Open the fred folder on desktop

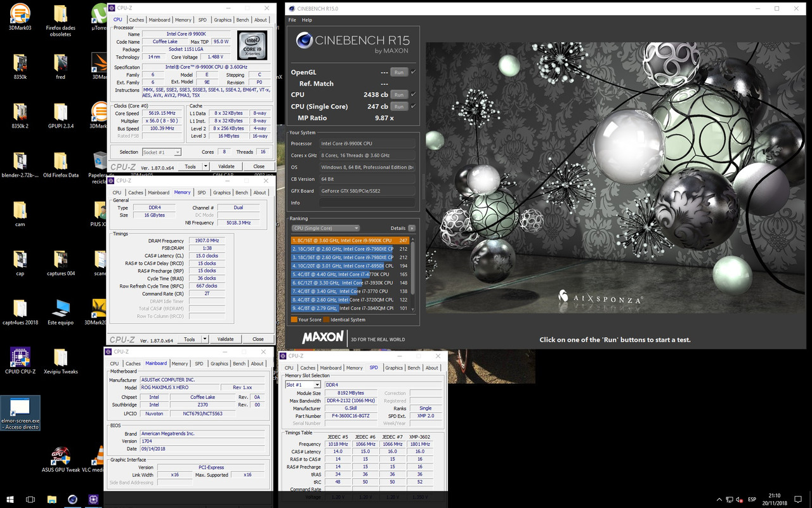pos(60,67)
